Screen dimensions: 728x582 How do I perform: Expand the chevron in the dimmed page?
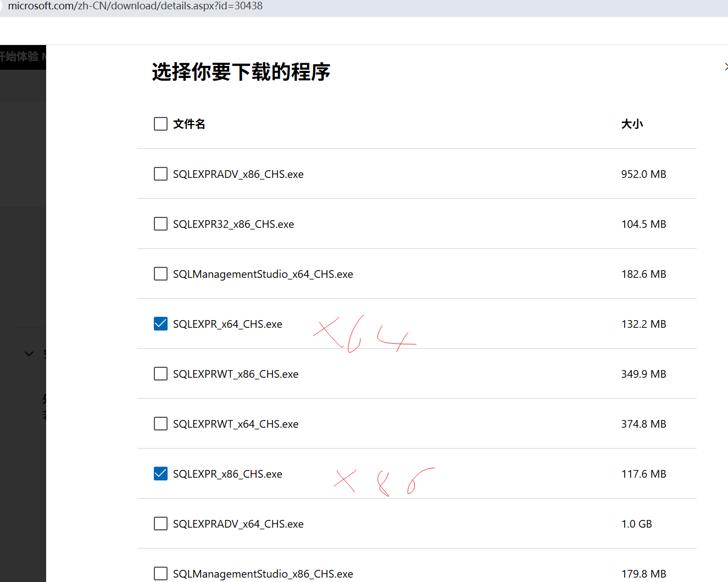click(29, 354)
